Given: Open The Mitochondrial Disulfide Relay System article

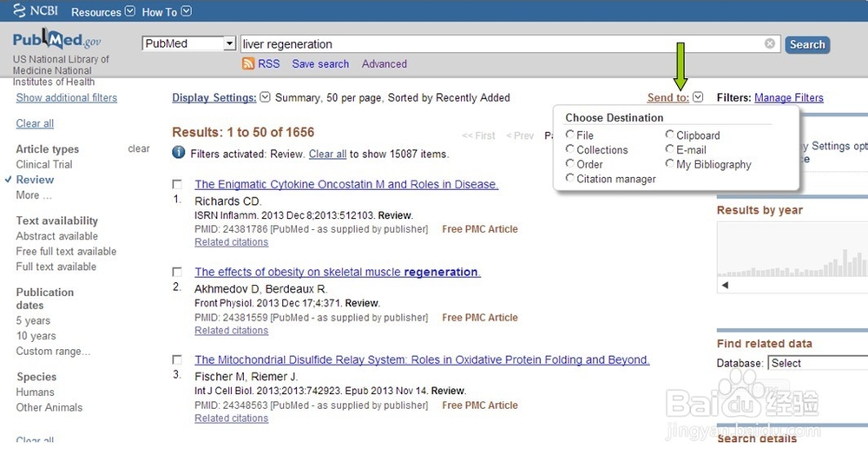Looking at the screenshot, I should click(423, 359).
